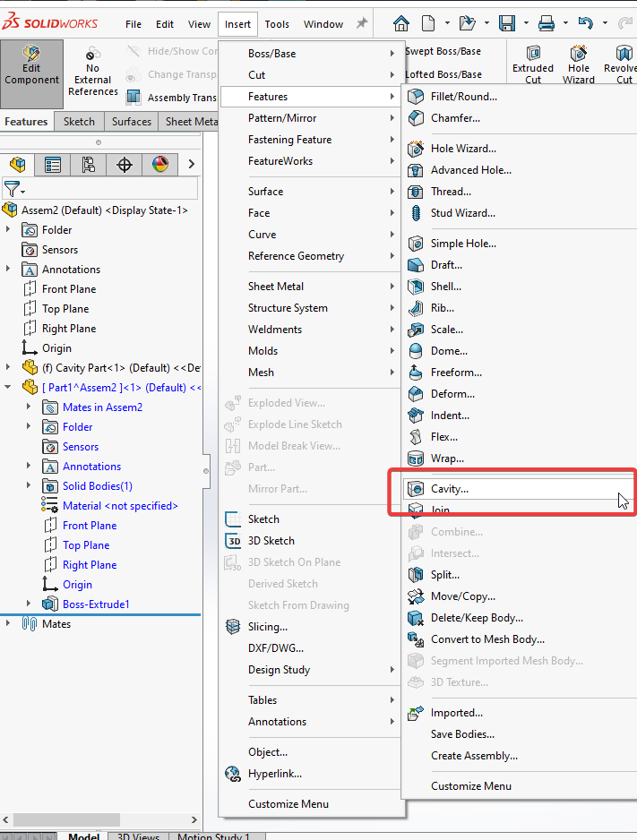The image size is (637, 840).
Task: Expand the Folder tree node
Action: (x=7, y=229)
